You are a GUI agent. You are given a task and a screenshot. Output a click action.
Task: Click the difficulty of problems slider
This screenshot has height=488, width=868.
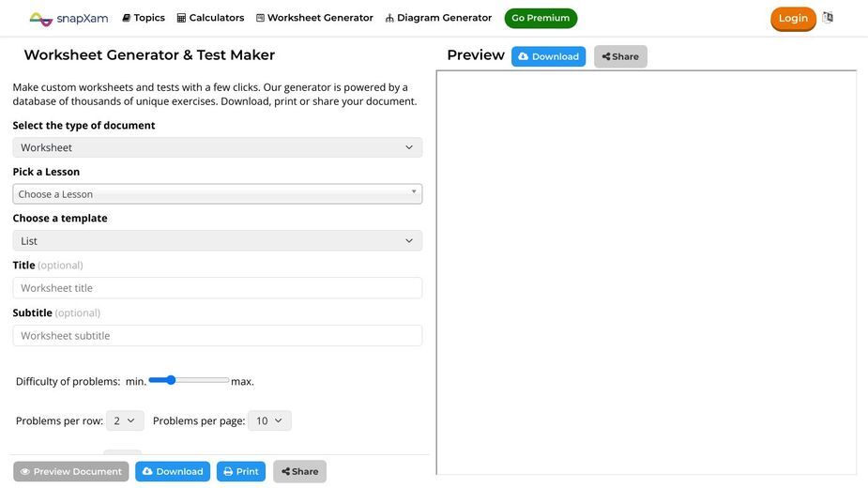tap(189, 380)
